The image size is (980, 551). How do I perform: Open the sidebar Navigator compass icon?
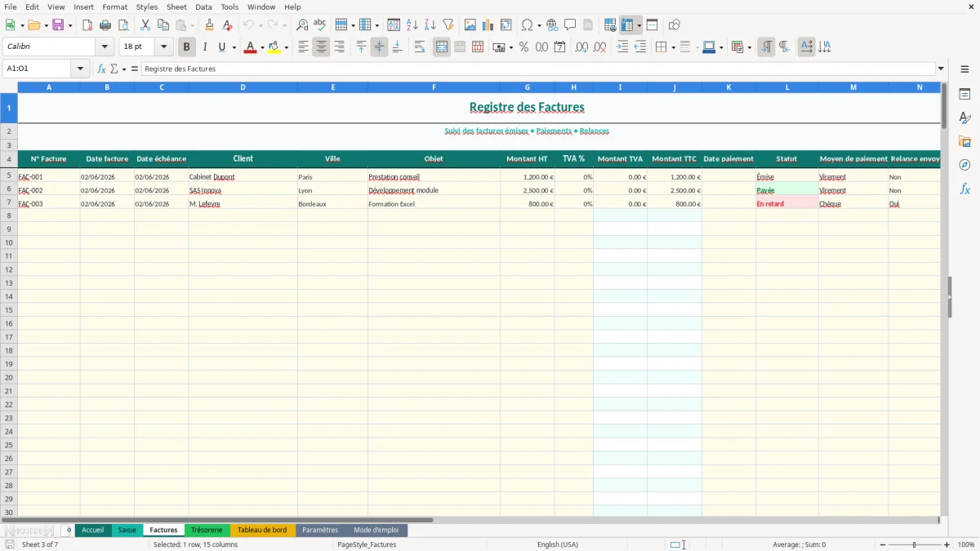pyautogui.click(x=964, y=165)
